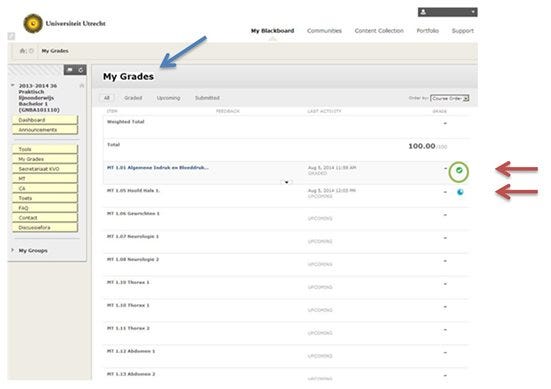Select the MT 1.06 Gewrichten 1 row
551x389 pixels.
(286, 219)
